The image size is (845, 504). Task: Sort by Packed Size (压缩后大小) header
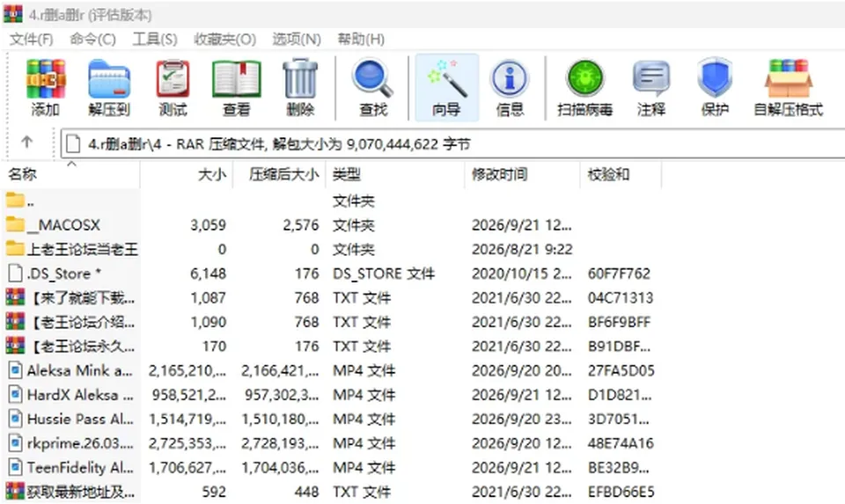[279, 174]
